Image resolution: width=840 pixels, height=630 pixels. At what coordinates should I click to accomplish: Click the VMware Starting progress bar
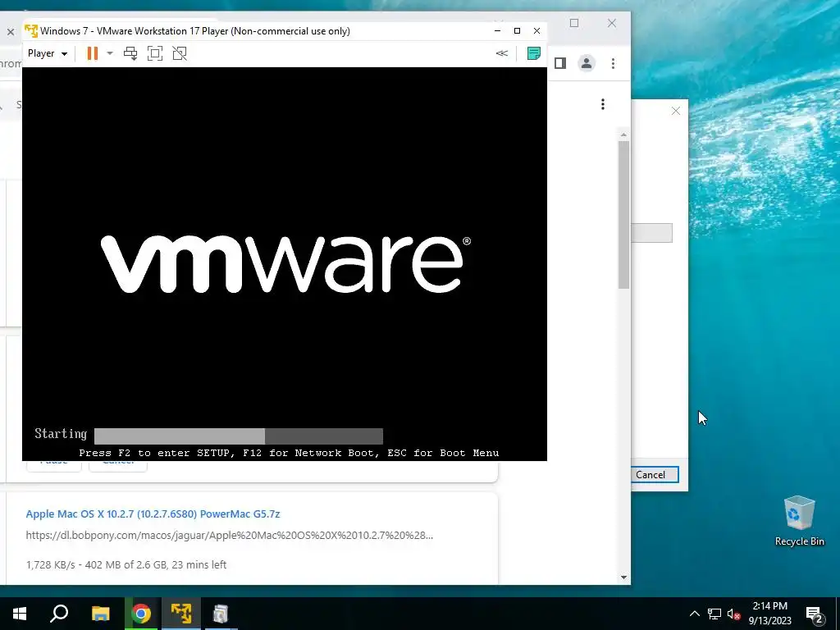pyautogui.click(x=239, y=436)
